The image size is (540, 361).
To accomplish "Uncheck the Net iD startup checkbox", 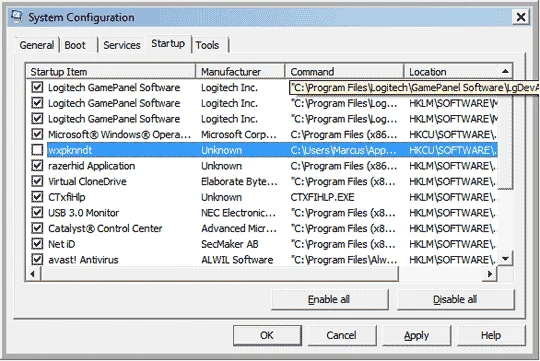I will (x=37, y=244).
